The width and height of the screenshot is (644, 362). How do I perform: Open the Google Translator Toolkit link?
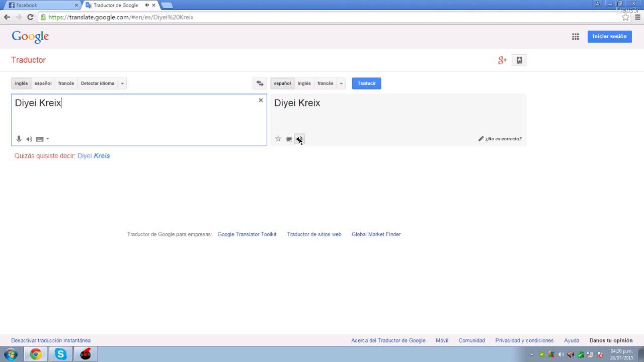click(x=247, y=234)
